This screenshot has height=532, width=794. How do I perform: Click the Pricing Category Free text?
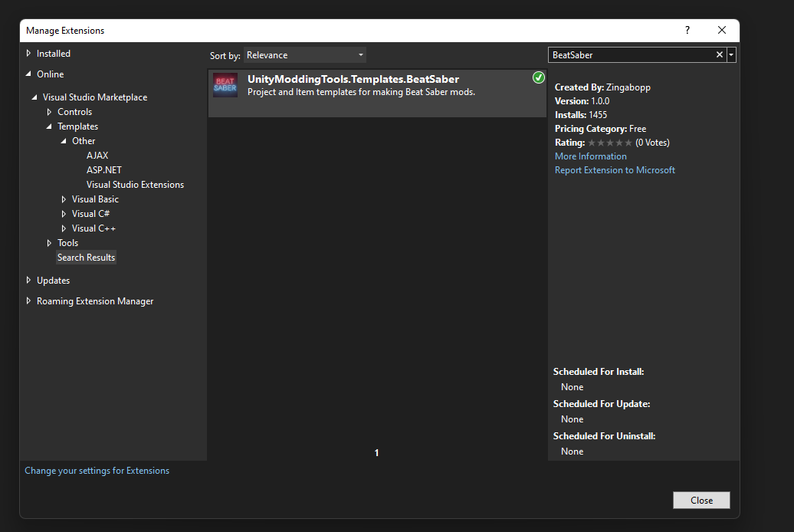601,129
